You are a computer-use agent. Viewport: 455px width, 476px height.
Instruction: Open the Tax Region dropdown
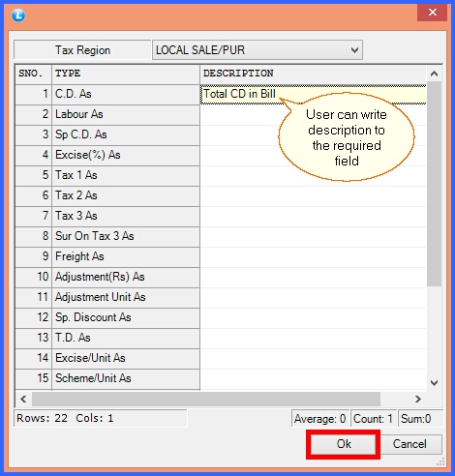pos(258,50)
